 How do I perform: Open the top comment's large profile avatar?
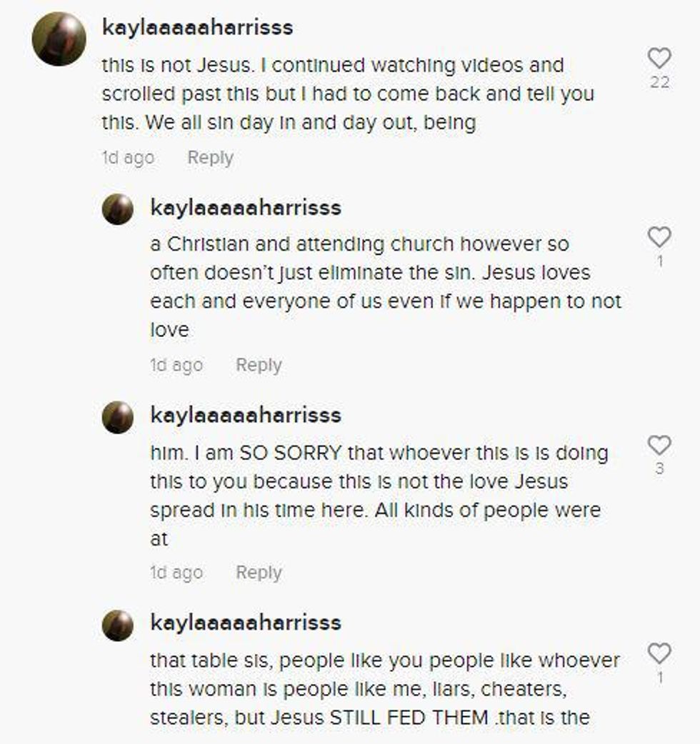(59, 39)
